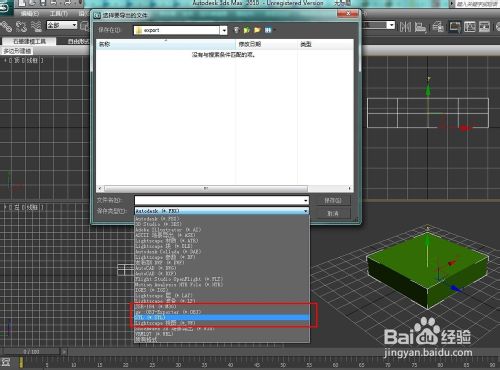Screen dimensions: 500x370
Task: Click the Save button in export dialog
Action: [x=333, y=200]
